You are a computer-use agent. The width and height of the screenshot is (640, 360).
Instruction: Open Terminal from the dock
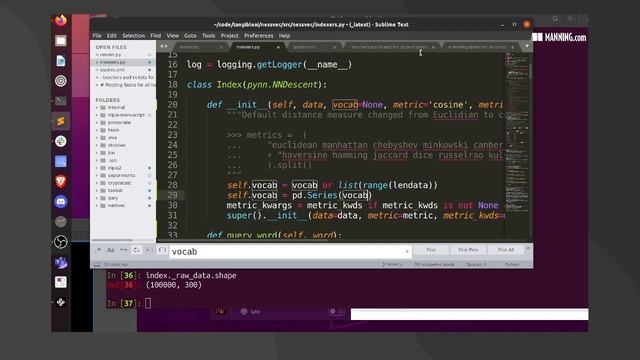pos(61,101)
